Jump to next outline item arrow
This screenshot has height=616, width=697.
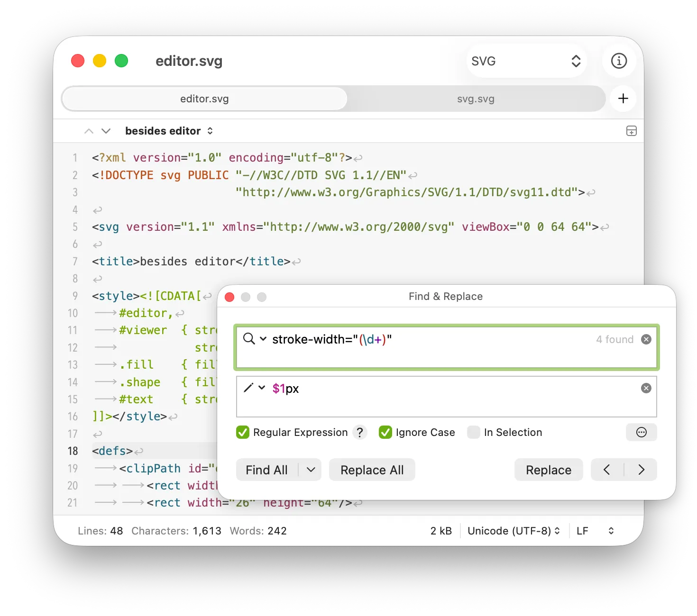click(x=106, y=131)
